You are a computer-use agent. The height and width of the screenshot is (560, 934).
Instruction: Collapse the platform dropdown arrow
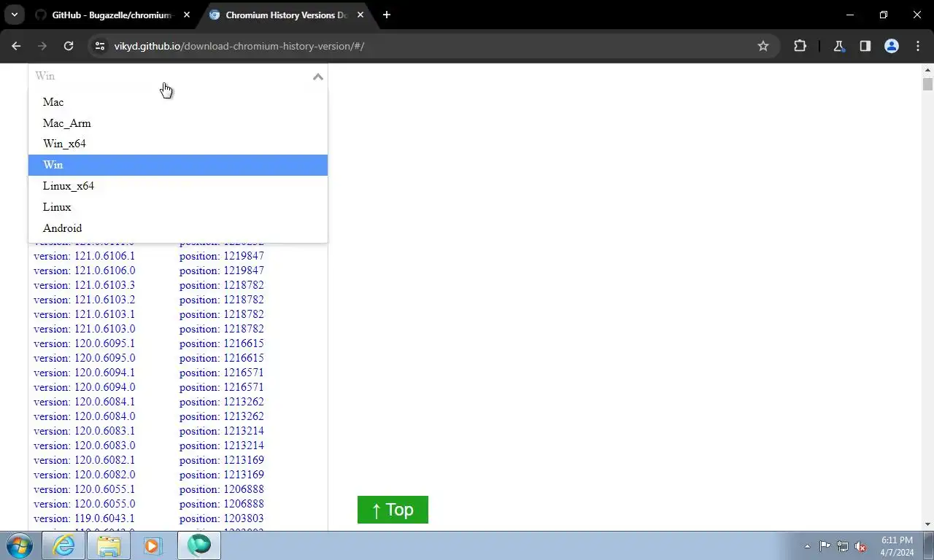317,76
